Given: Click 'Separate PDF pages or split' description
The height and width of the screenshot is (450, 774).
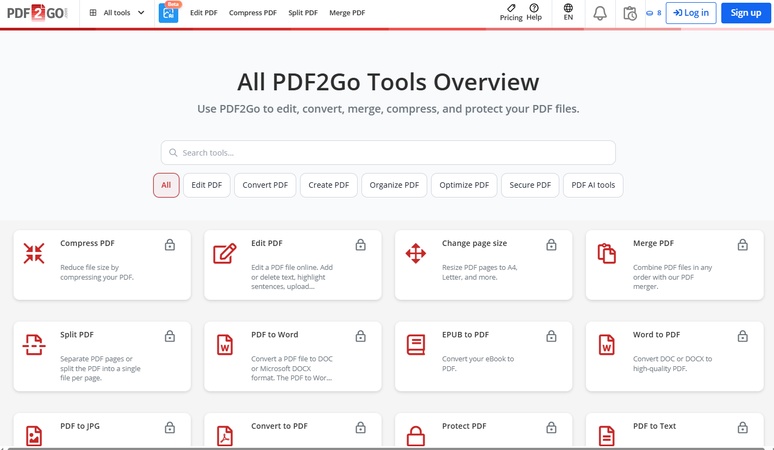Looking at the screenshot, I should [100, 369].
